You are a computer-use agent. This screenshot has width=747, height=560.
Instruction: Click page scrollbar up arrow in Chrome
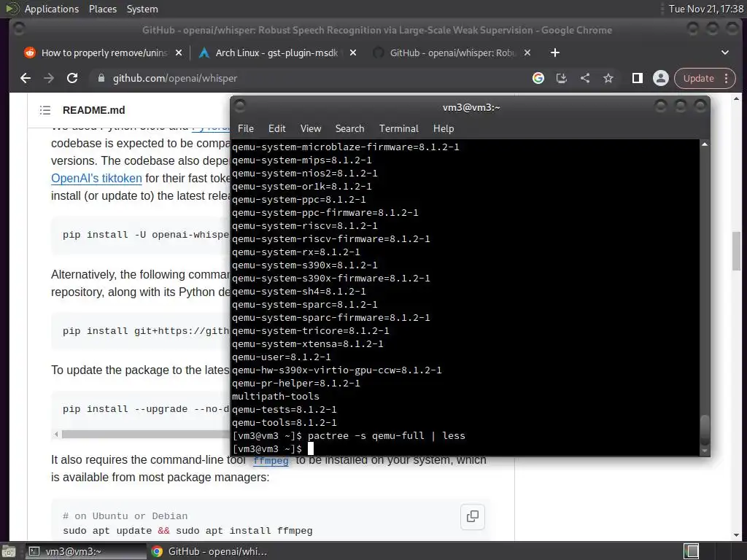737,98
